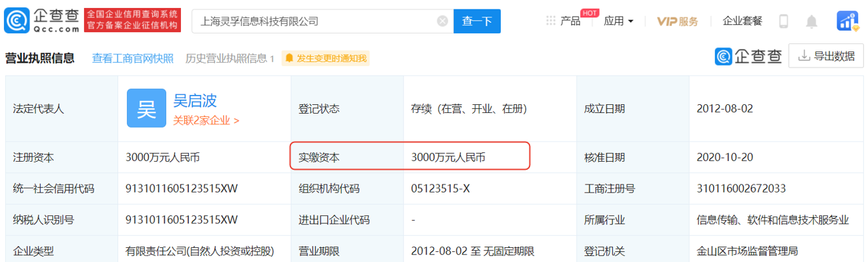Click the 吴 avatar thumbnail
This screenshot has width=868, height=262.
(146, 108)
